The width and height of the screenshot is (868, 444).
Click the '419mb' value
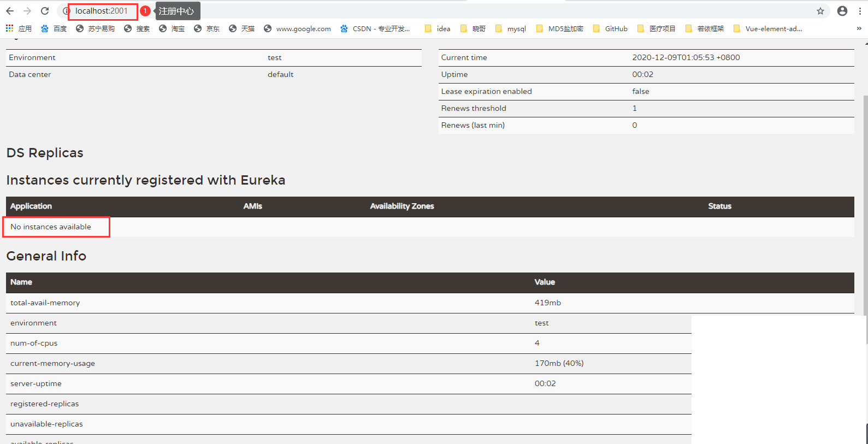(548, 303)
